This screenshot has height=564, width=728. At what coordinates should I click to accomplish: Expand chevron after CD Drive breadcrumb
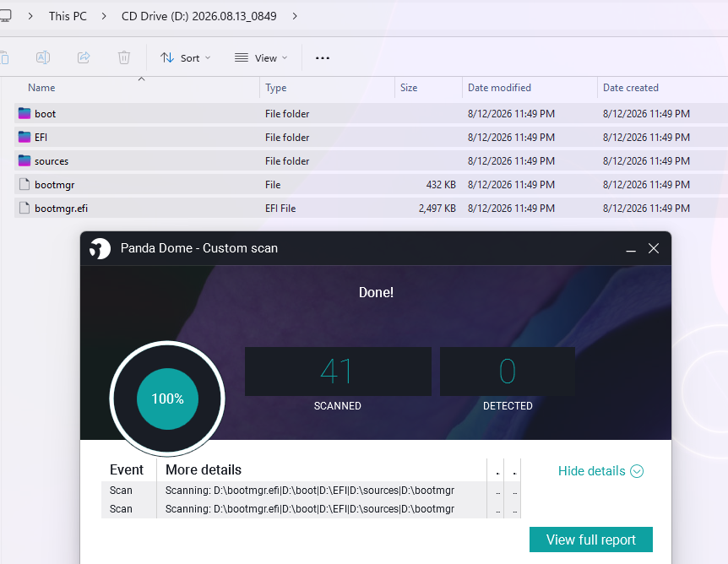click(x=295, y=16)
